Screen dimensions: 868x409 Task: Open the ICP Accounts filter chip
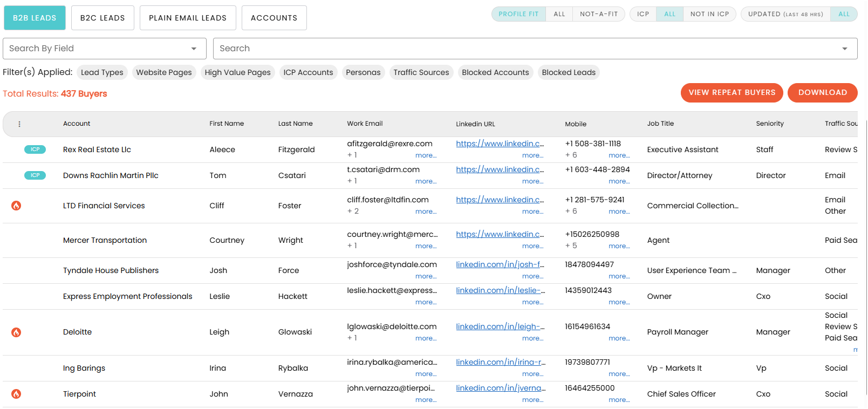click(308, 72)
